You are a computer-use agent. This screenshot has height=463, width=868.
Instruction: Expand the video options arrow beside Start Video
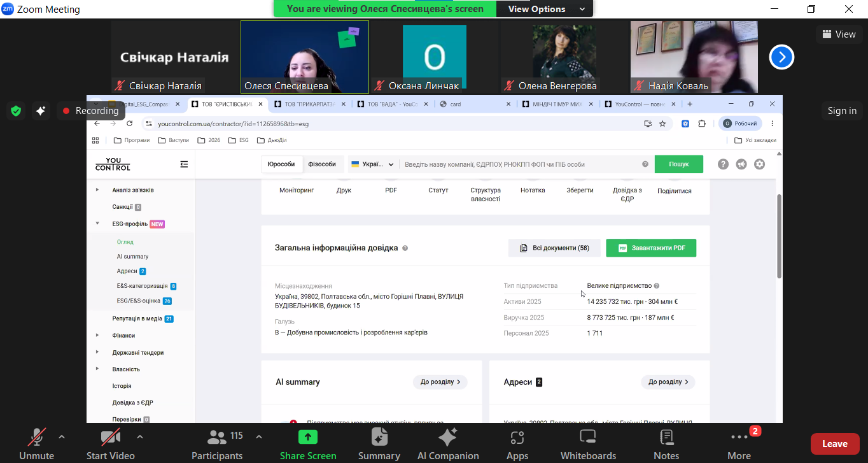click(x=140, y=437)
